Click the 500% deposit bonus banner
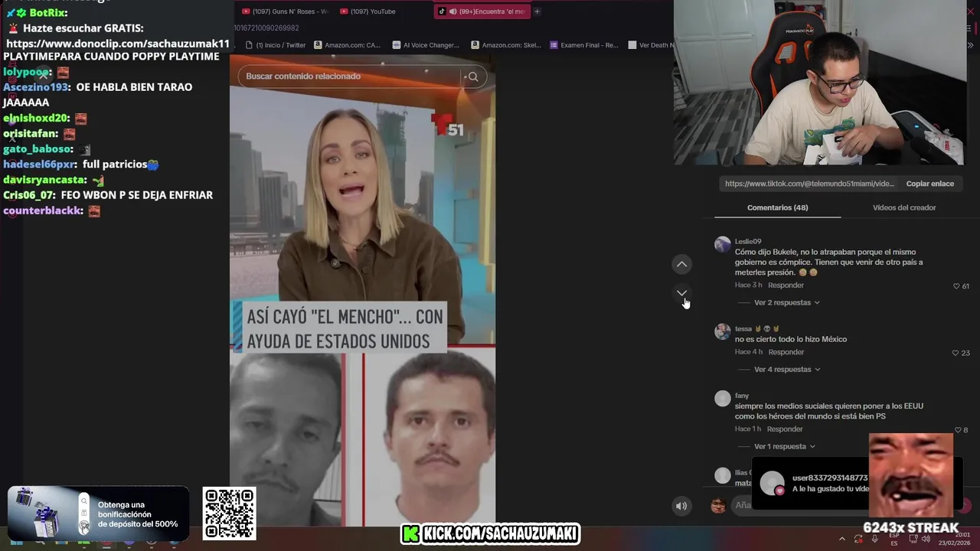980x551 pixels. [98, 513]
